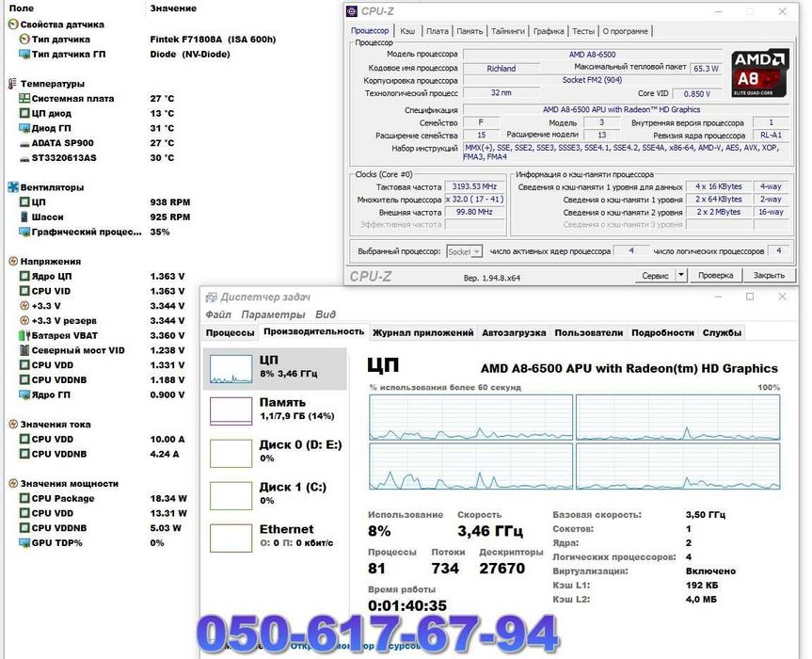Click the GPU TDP% row icon
Screen dimensions: 812x659
click(x=24, y=543)
